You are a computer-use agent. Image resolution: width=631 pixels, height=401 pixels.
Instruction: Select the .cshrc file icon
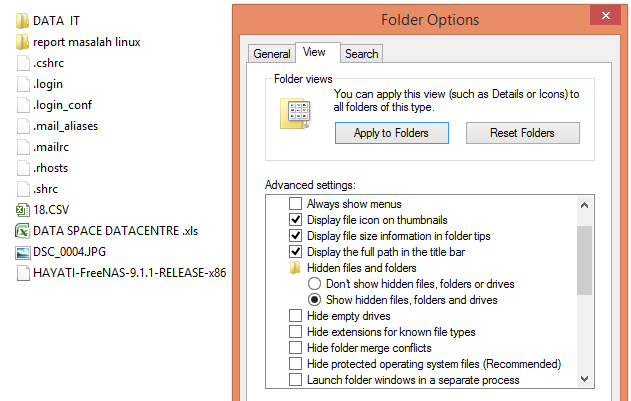pos(23,63)
